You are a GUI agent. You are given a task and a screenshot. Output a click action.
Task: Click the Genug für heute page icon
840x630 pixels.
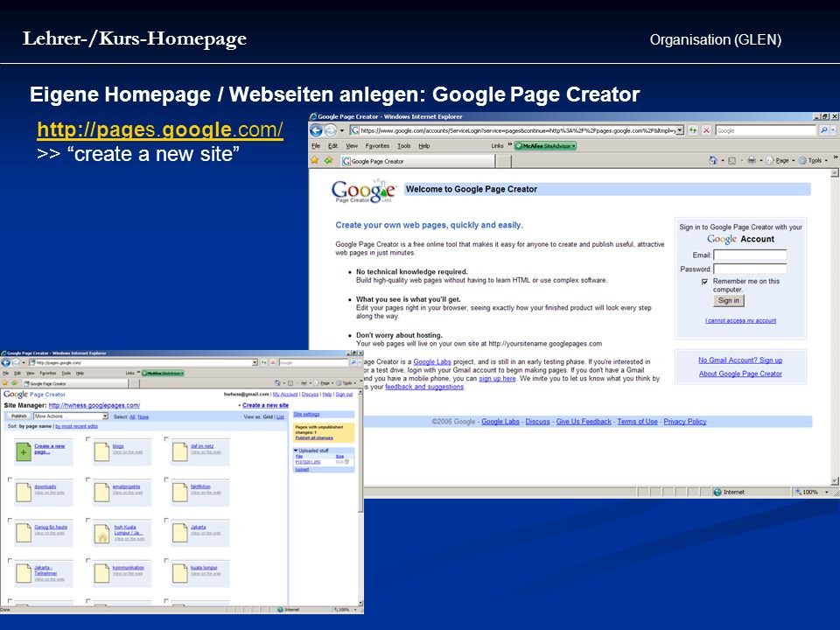24,533
